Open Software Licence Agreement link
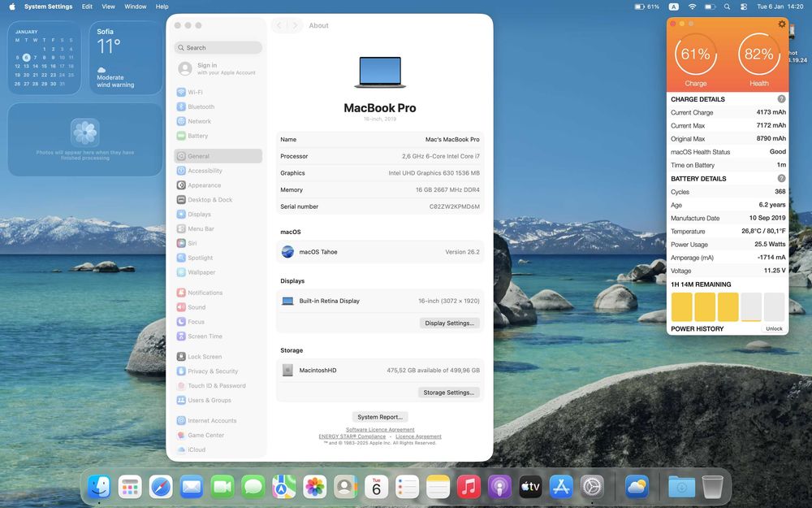Viewport: 812px width, 508px height. 380,430
